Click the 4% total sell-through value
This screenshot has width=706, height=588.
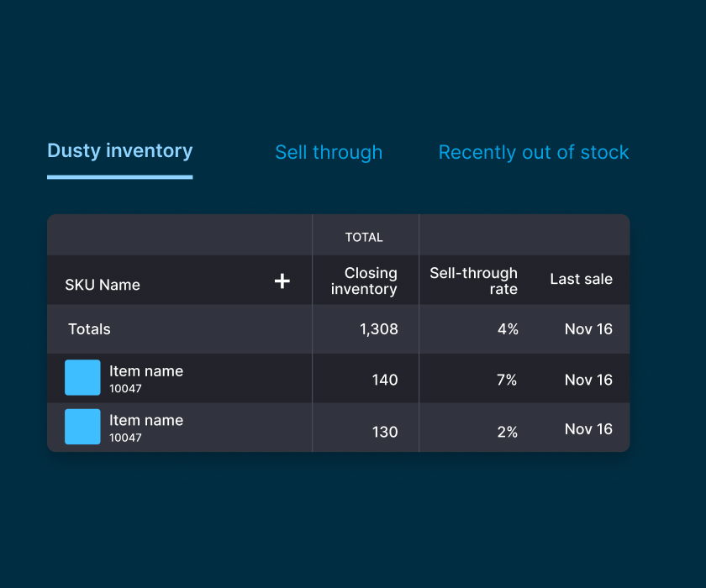click(508, 329)
